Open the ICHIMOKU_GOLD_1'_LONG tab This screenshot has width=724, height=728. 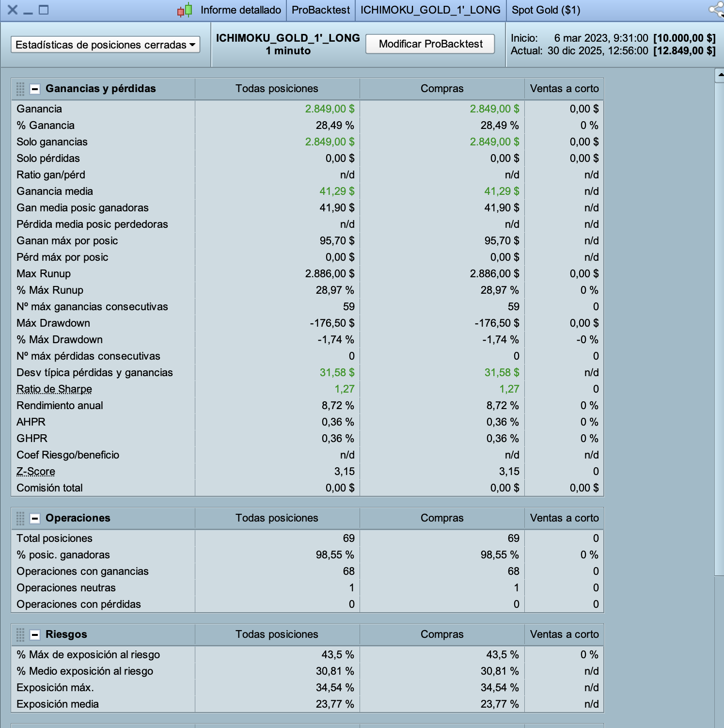(x=430, y=10)
